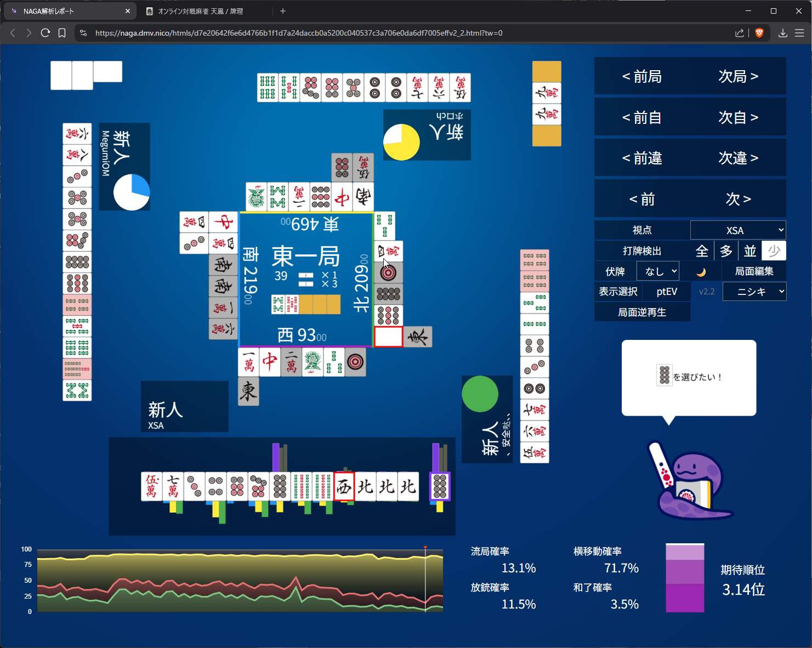The height and width of the screenshot is (648, 812).
Task: Click the red-bordered West (西) tile in hand
Action: pyautogui.click(x=344, y=486)
